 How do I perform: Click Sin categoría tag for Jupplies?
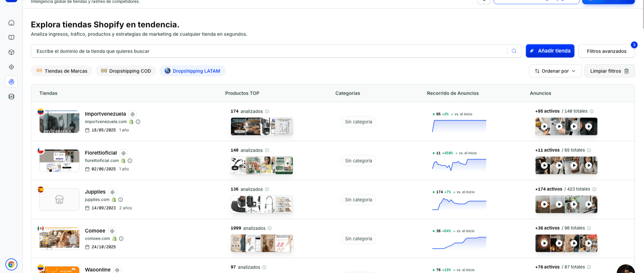pyautogui.click(x=359, y=200)
